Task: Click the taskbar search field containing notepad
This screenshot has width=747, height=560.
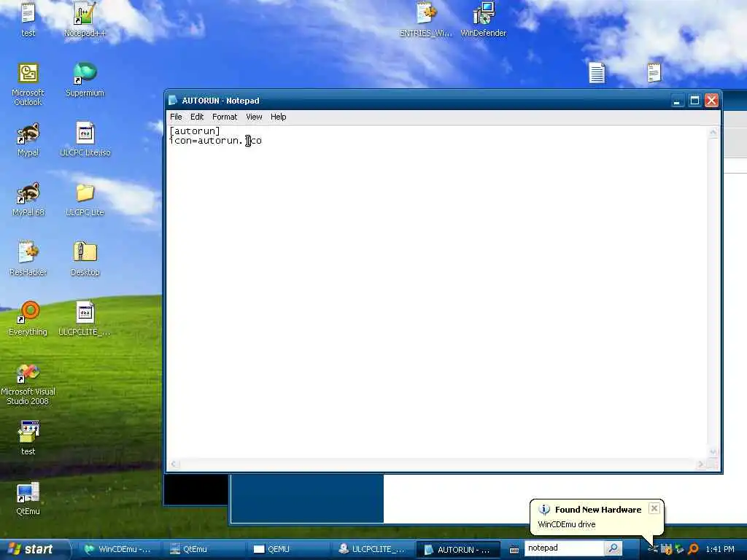Action: [x=565, y=548]
